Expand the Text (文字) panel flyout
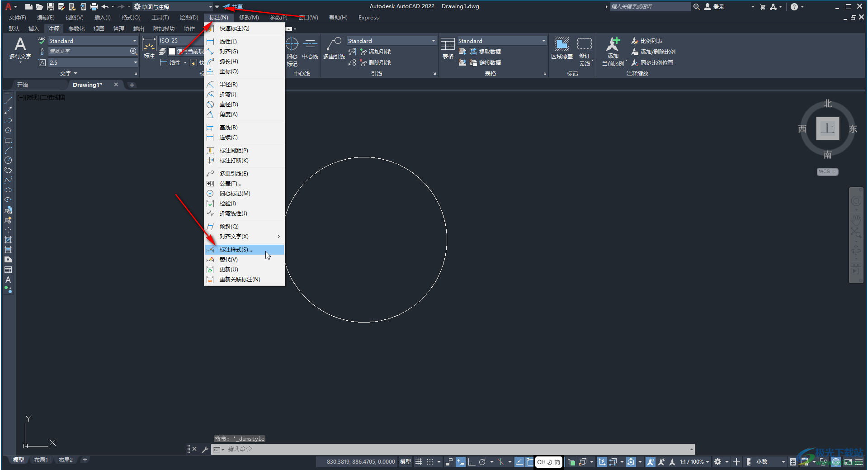The width and height of the screenshot is (868, 470). click(x=69, y=73)
